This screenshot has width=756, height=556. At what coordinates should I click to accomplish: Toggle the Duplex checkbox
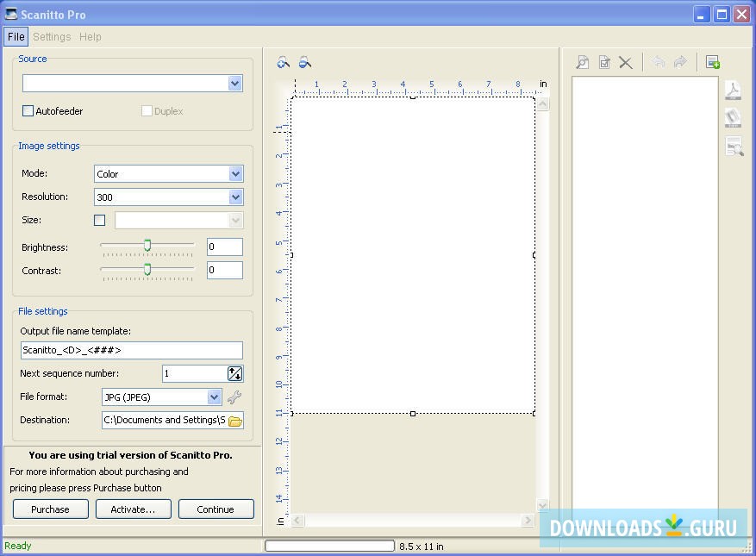click(x=147, y=111)
